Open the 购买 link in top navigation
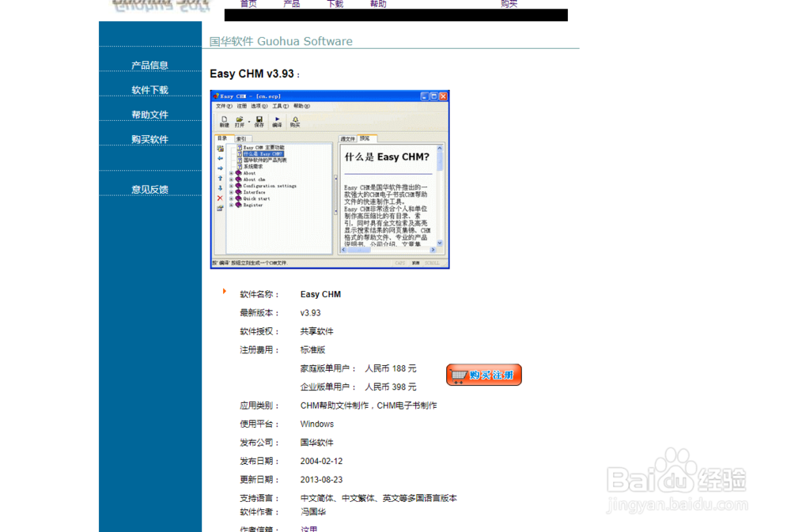Screen dimensions: 791x532 pyautogui.click(x=509, y=3)
